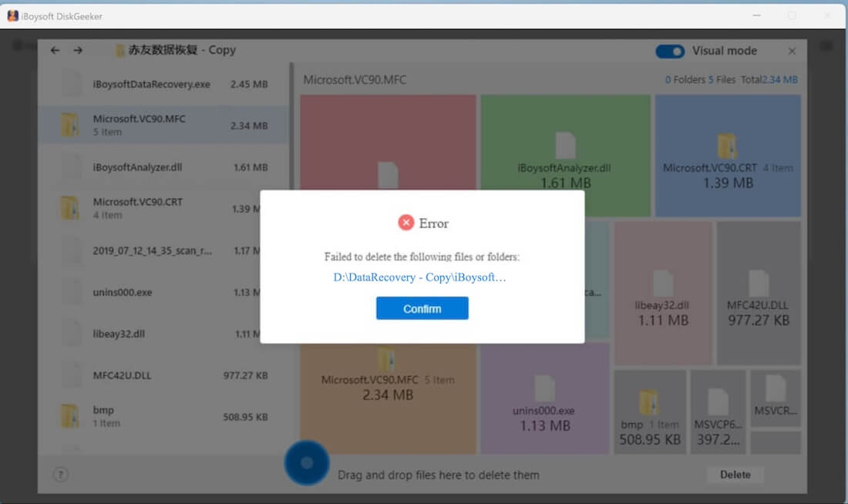
Task: Close the file panel with X
Action: point(792,52)
